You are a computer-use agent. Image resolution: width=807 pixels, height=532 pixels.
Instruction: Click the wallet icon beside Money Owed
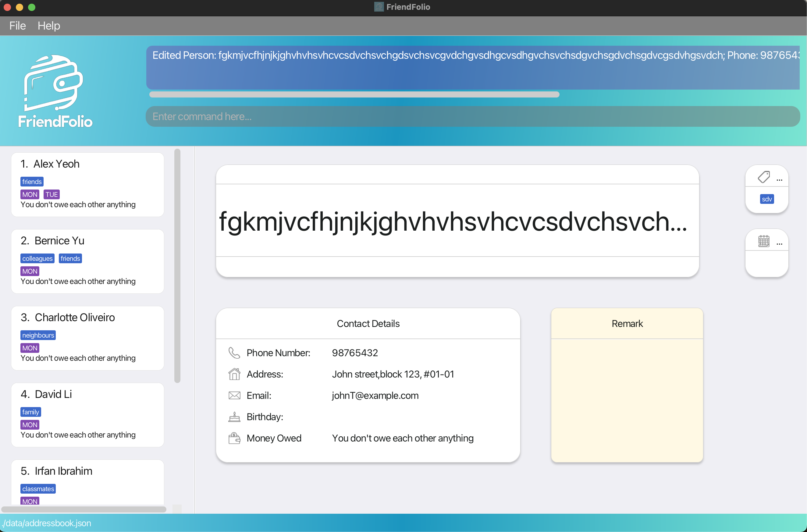click(234, 438)
